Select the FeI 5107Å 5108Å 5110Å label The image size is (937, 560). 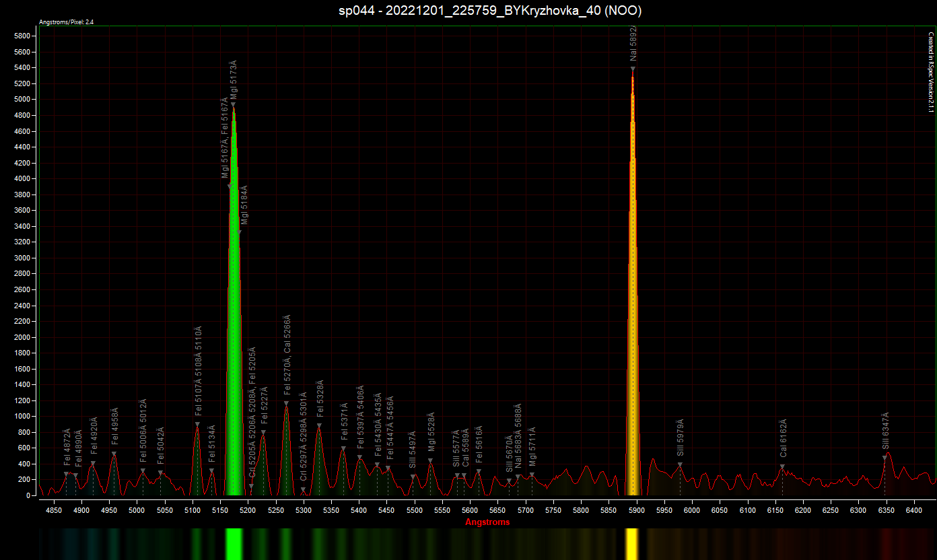[198, 372]
